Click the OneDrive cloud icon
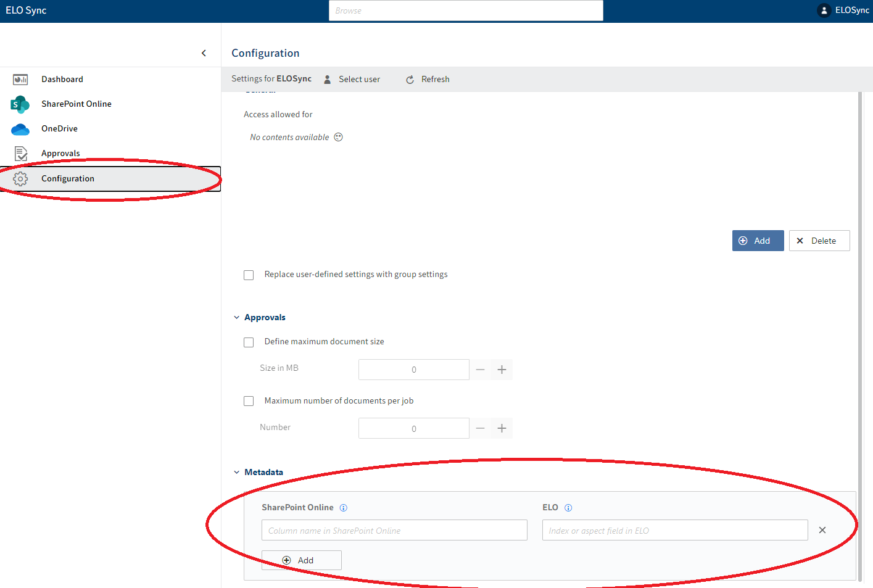This screenshot has width=873, height=588. (x=20, y=129)
